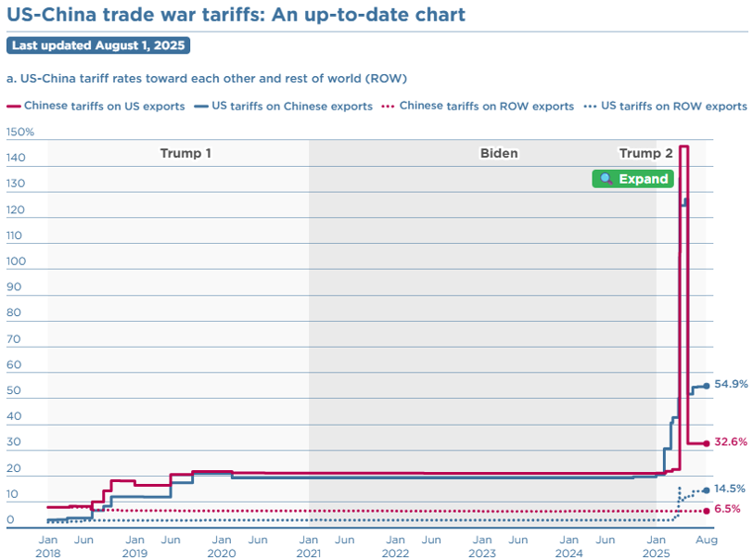Click the dotted red 6.5% endpoint dot

click(x=707, y=510)
